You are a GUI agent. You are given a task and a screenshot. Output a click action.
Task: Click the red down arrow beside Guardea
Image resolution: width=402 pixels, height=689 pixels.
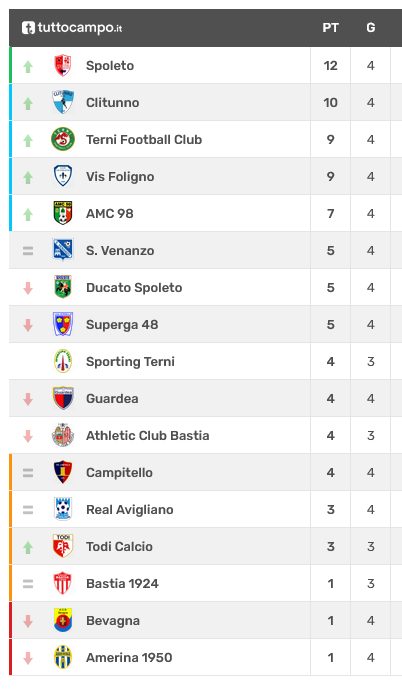click(x=28, y=399)
